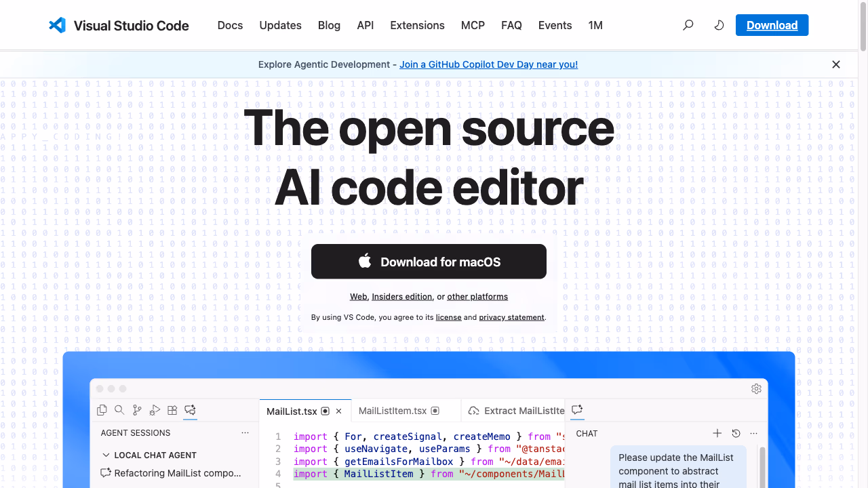
Task: Open the Events navigation link
Action: pyautogui.click(x=555, y=25)
